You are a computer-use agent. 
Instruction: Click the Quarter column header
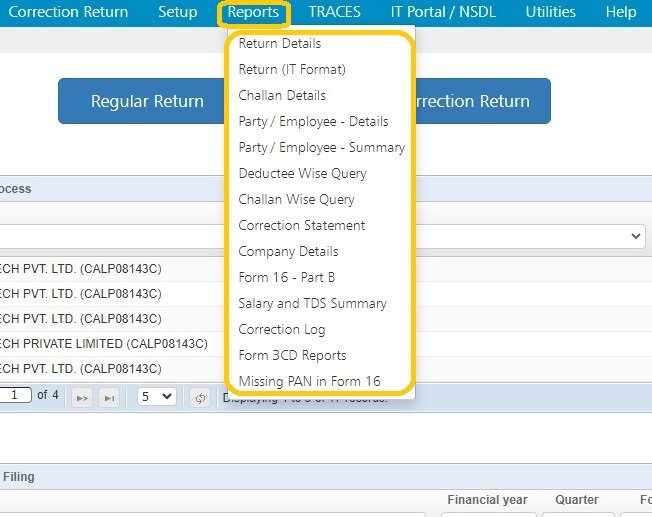(x=577, y=500)
